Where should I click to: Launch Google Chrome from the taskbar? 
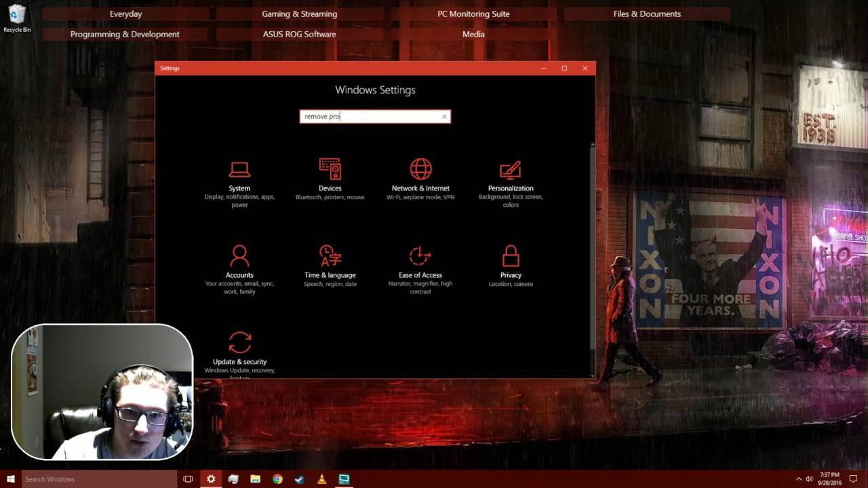277,479
